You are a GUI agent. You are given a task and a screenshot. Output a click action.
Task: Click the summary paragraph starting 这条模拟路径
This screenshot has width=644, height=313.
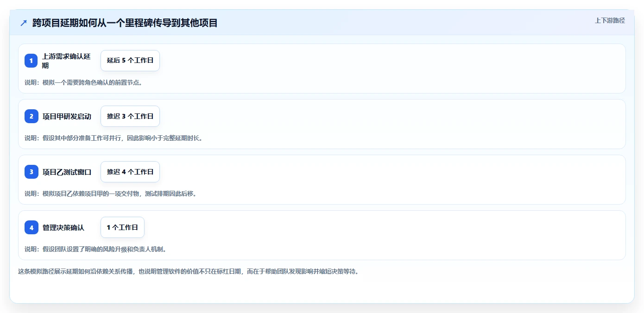(188, 271)
